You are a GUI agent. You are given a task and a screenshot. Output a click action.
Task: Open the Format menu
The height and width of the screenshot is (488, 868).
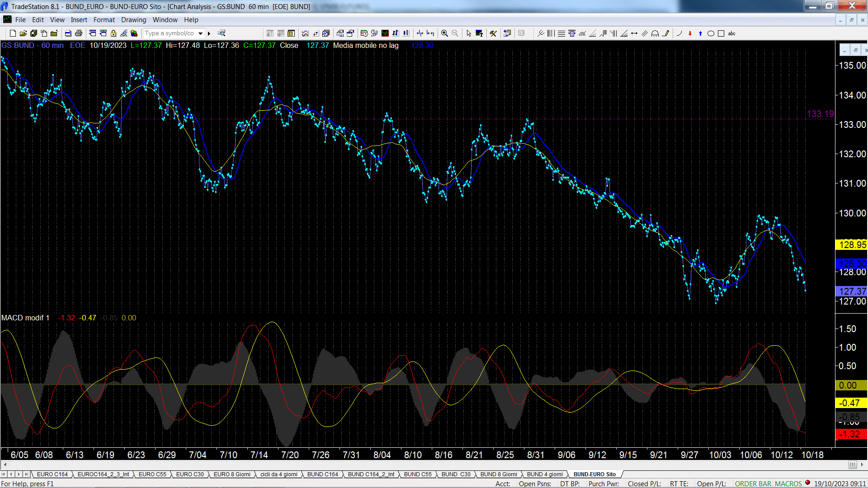click(104, 20)
